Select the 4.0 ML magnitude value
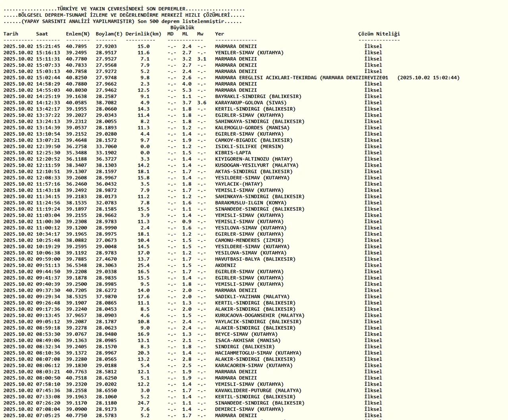Viewport: 508px width, 420px height. [187, 84]
